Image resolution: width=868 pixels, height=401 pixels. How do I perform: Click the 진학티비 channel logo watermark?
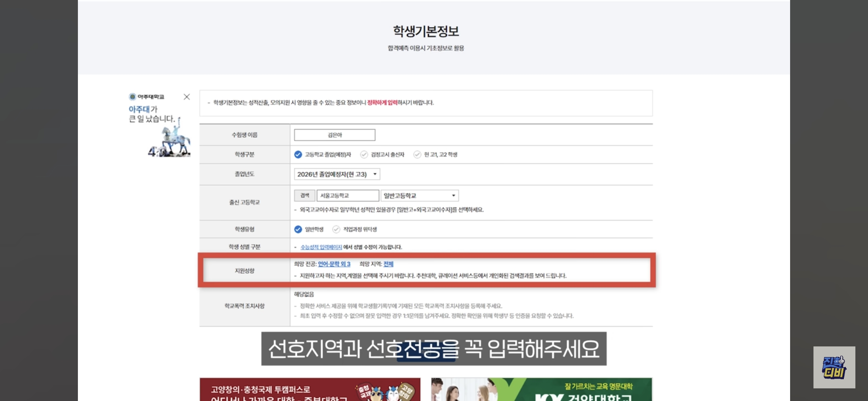click(834, 367)
